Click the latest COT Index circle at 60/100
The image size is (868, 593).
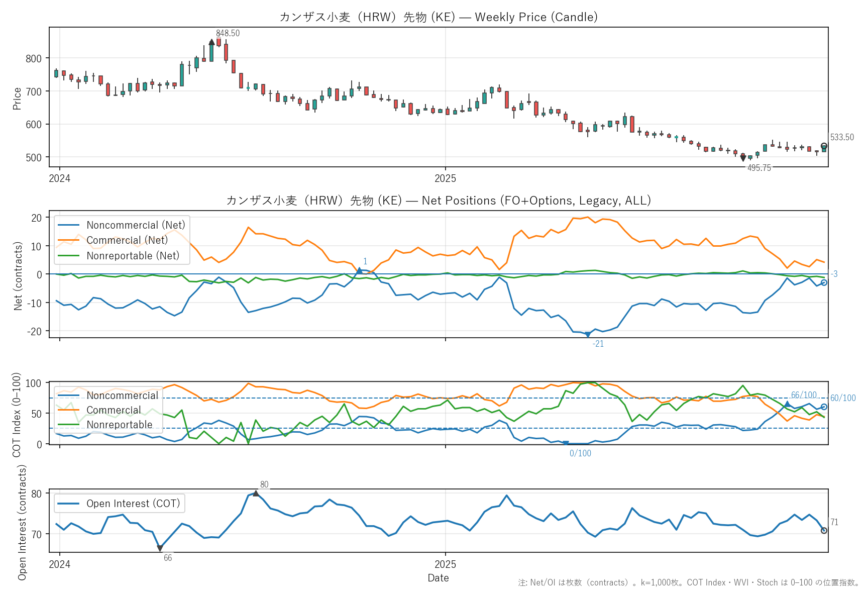[x=824, y=407]
